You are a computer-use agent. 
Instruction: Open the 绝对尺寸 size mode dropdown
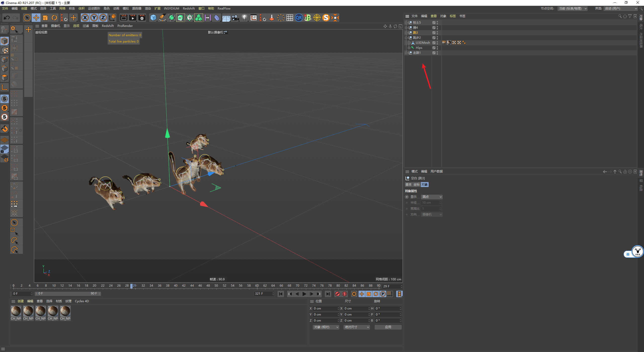point(357,327)
